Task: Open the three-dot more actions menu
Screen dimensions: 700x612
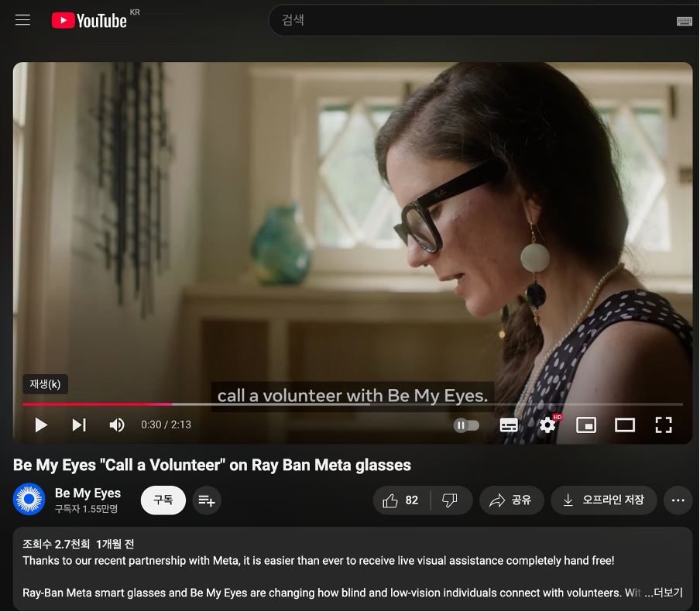Action: tap(678, 500)
